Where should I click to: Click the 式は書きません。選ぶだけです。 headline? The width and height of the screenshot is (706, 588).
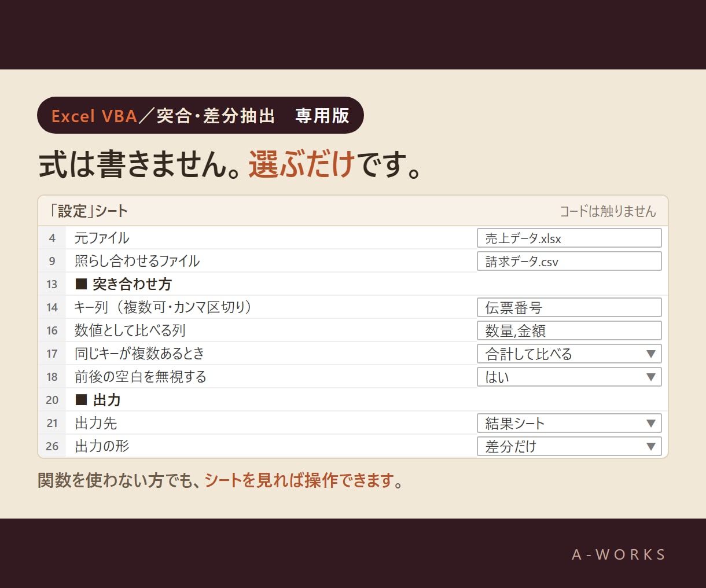point(230,164)
